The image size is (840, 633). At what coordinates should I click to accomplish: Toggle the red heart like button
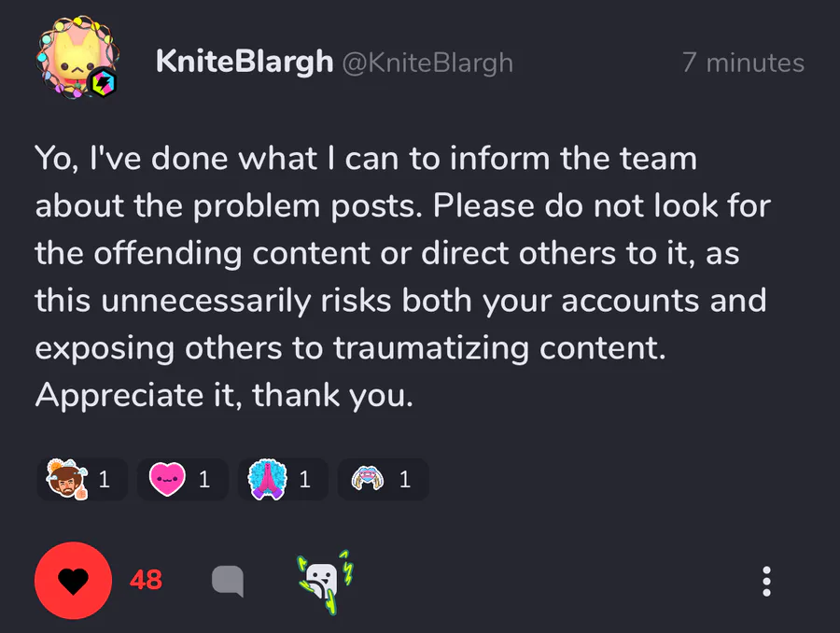(x=74, y=581)
